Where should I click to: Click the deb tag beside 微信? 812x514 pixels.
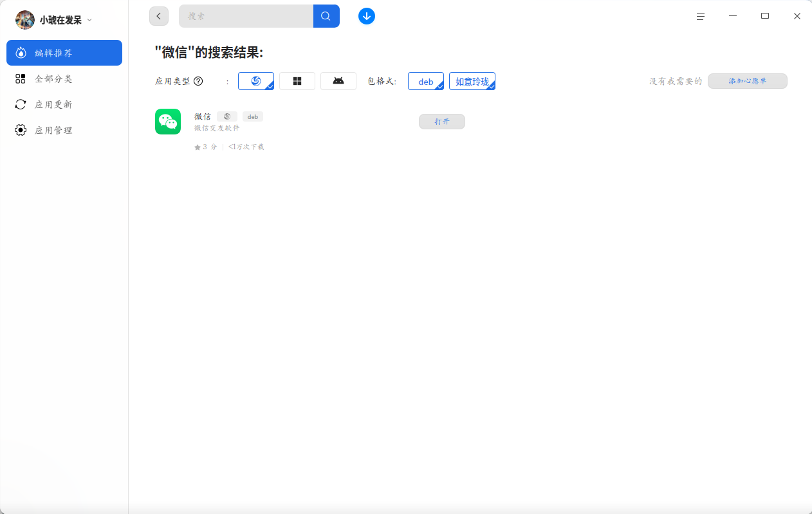click(253, 116)
